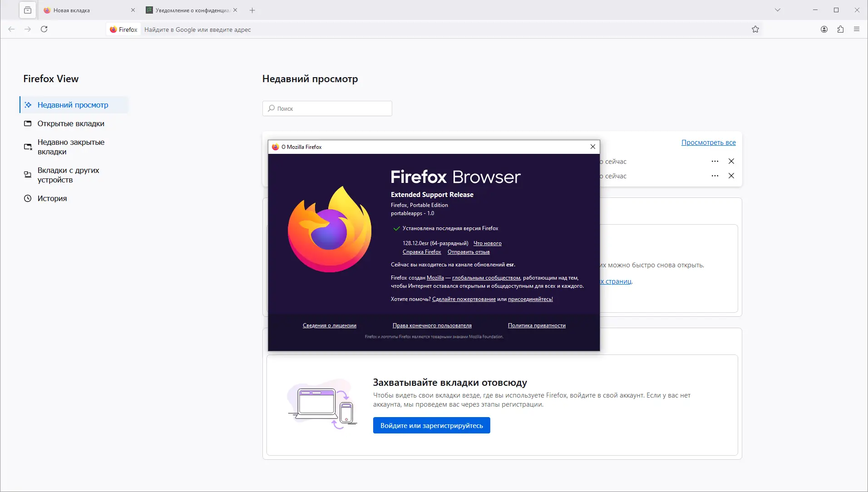The height and width of the screenshot is (492, 868).
Task: Open the account profile icon
Action: 823,29
